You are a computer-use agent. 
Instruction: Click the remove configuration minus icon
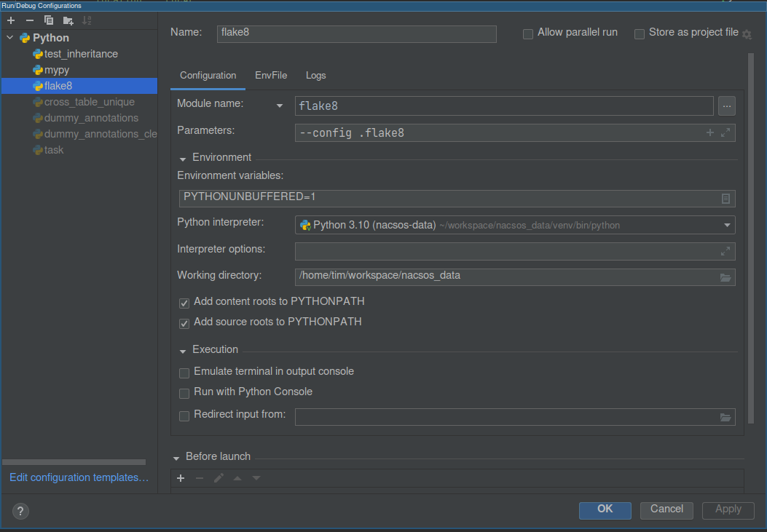pyautogui.click(x=30, y=20)
